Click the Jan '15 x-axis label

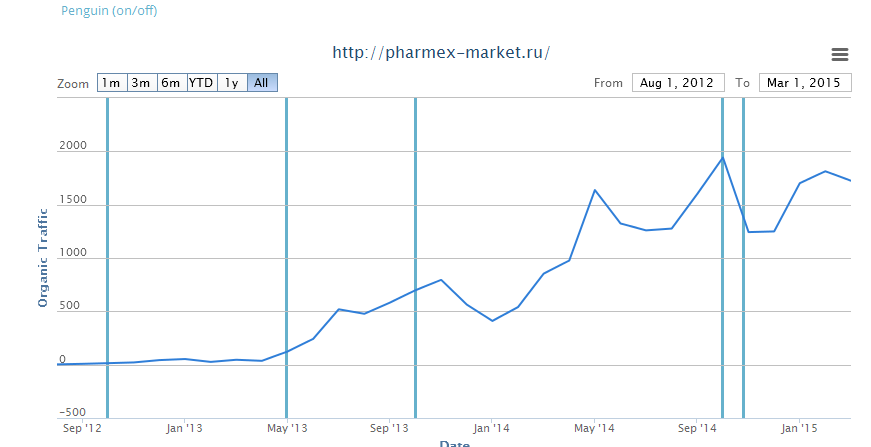click(x=798, y=429)
